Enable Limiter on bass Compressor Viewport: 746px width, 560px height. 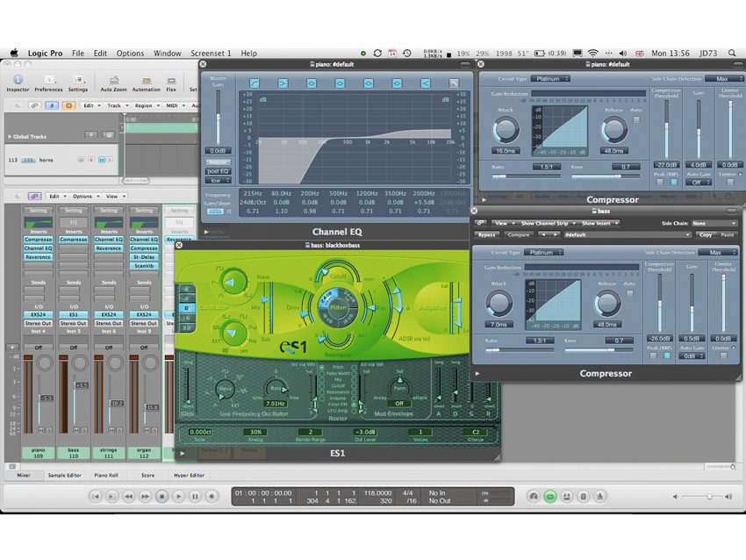(x=724, y=355)
